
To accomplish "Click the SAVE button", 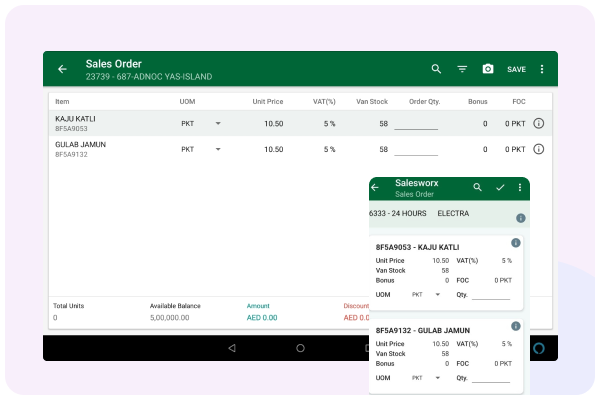I will click(x=516, y=69).
